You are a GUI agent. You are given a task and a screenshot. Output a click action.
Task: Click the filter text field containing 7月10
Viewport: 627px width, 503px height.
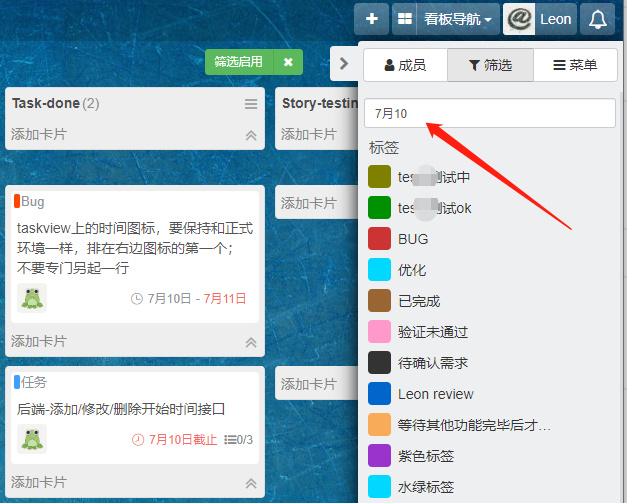(490, 113)
